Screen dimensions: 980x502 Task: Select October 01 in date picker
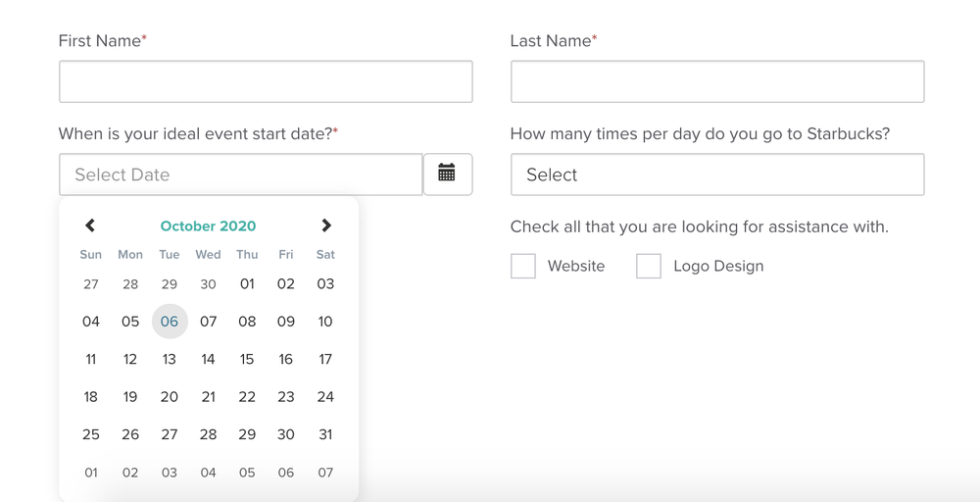247,283
